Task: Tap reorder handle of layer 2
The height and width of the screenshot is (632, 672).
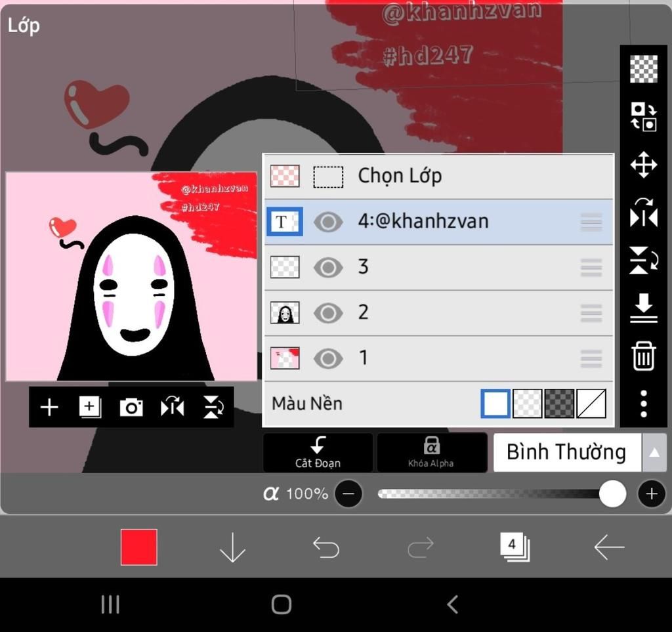Action: [591, 313]
